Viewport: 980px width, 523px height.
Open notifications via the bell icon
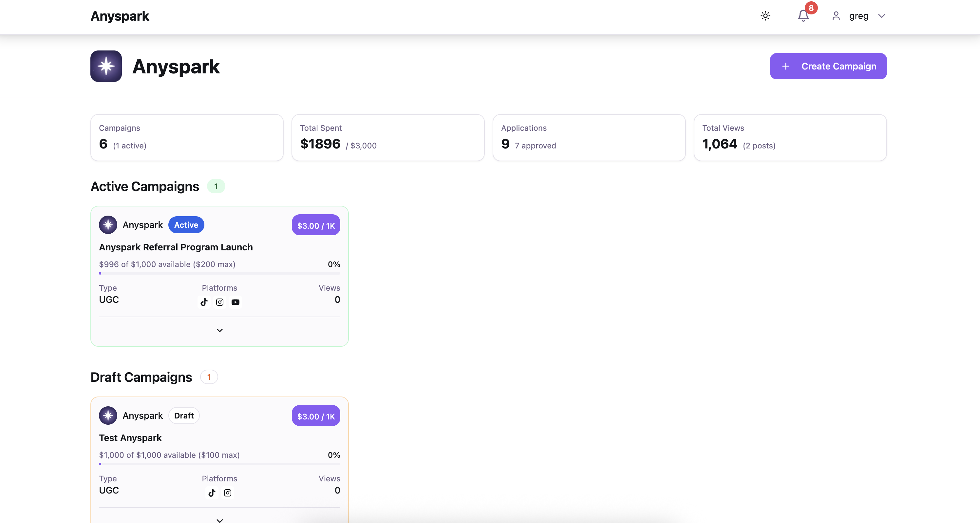[x=803, y=16]
